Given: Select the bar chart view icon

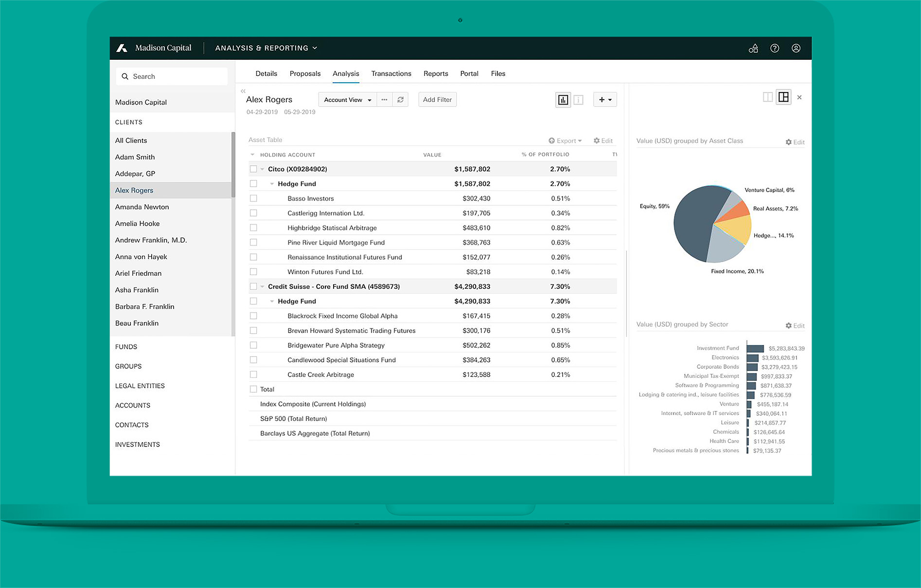Looking at the screenshot, I should click(x=563, y=100).
